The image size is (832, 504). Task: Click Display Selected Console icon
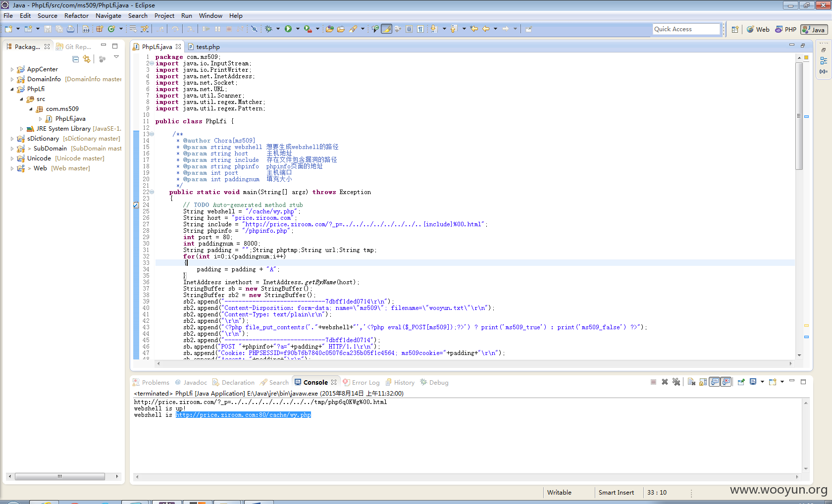(753, 382)
